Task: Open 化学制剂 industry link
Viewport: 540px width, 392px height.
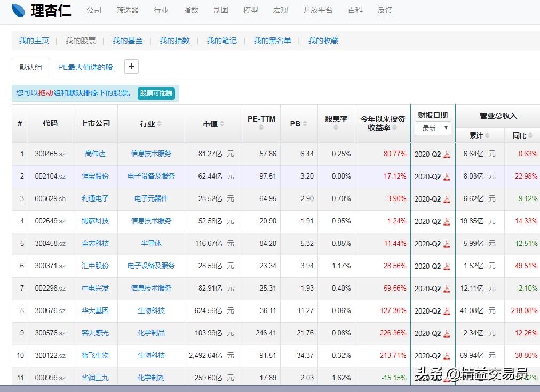Action: 151,378
